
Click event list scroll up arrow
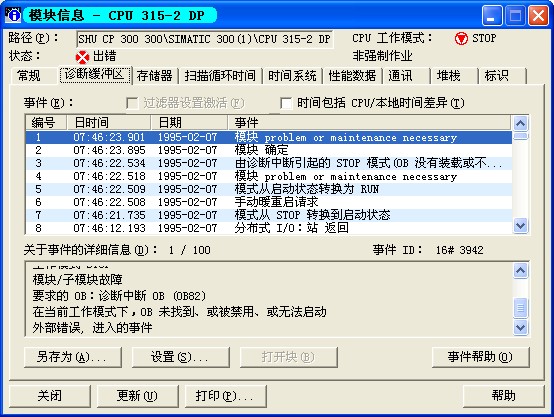520,123
